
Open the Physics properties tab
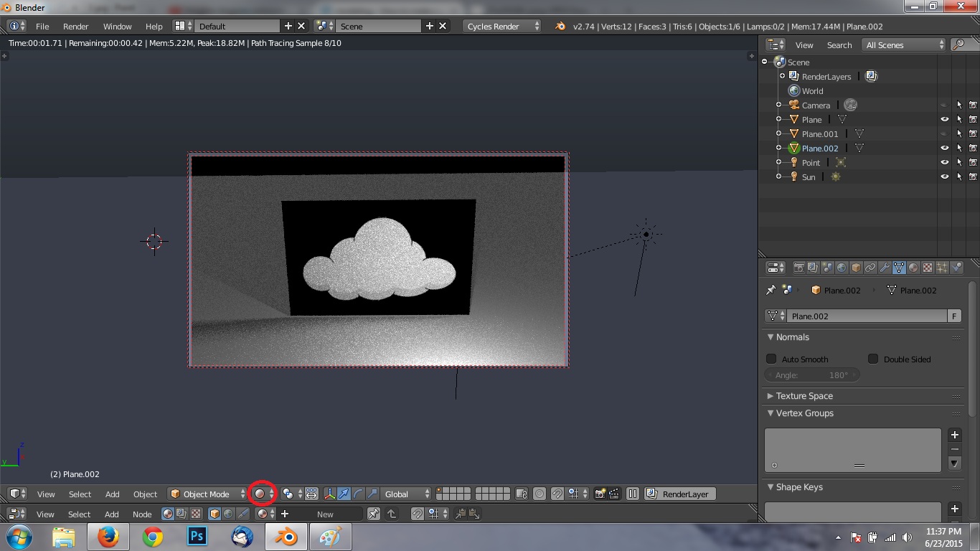click(x=956, y=268)
